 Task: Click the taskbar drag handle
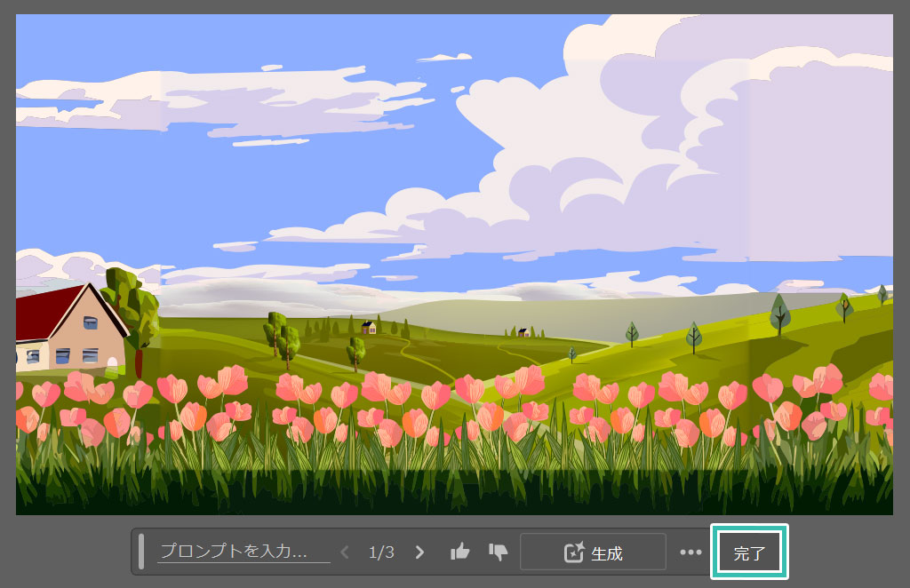(x=141, y=552)
